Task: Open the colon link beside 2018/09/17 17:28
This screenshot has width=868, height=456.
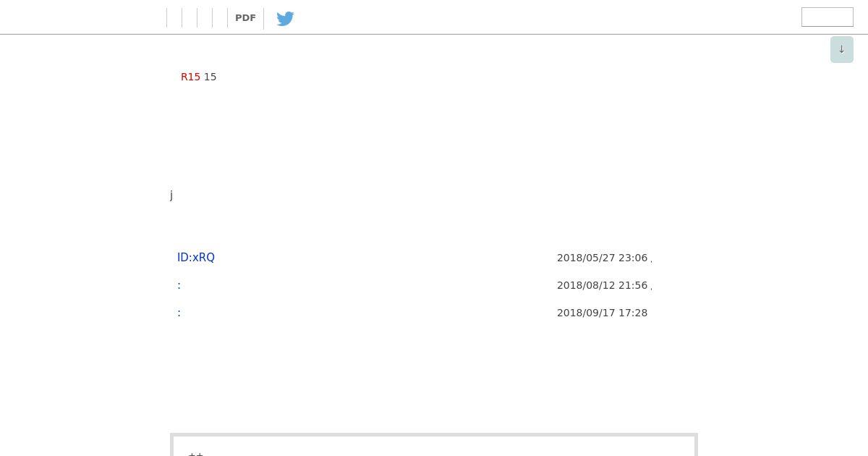Action: coord(179,313)
